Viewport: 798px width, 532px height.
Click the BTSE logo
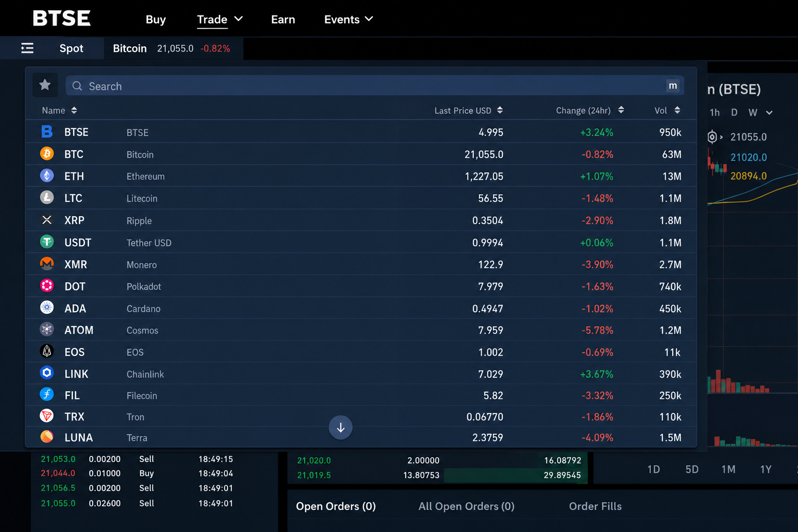coord(61,19)
